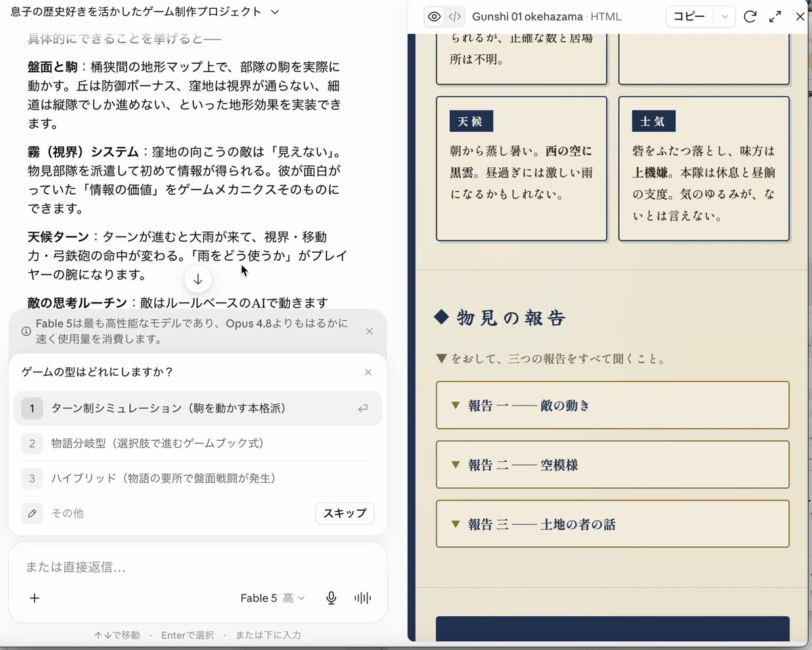Expand 報告 二 — 空模様
Screen dimensions: 812x650
(613, 464)
